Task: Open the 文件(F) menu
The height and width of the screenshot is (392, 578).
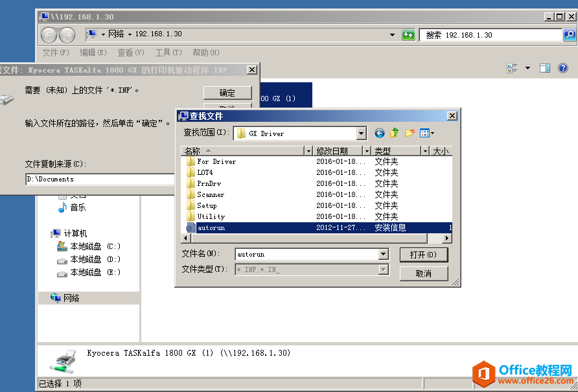Action: tap(56, 52)
